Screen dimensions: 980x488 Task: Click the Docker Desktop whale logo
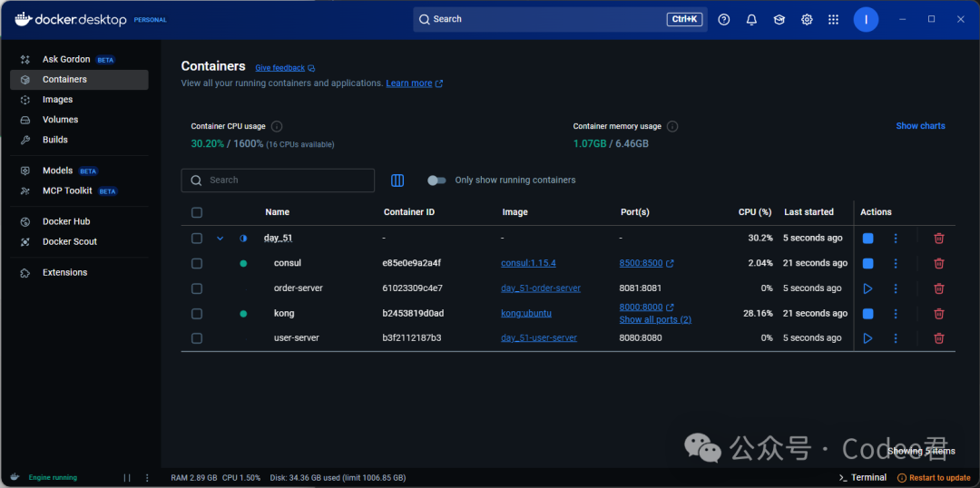click(x=23, y=19)
